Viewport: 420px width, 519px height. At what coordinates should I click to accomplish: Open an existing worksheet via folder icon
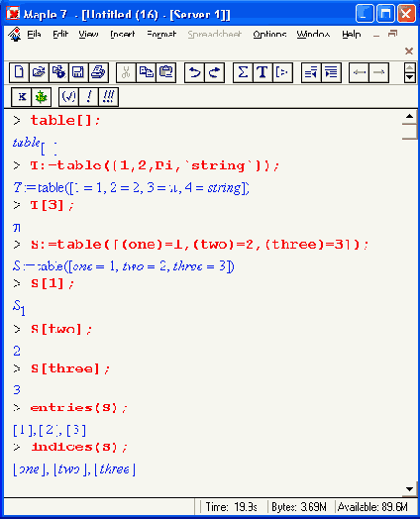coord(39,72)
